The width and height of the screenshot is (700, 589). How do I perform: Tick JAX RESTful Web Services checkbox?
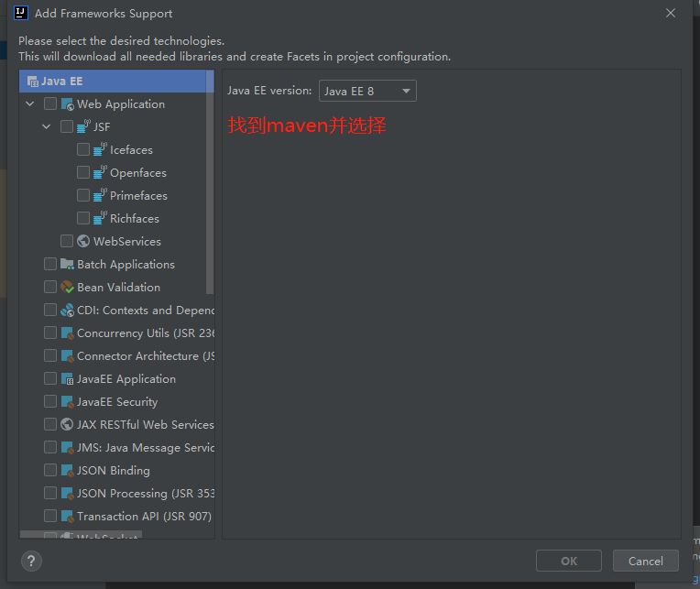(x=50, y=424)
